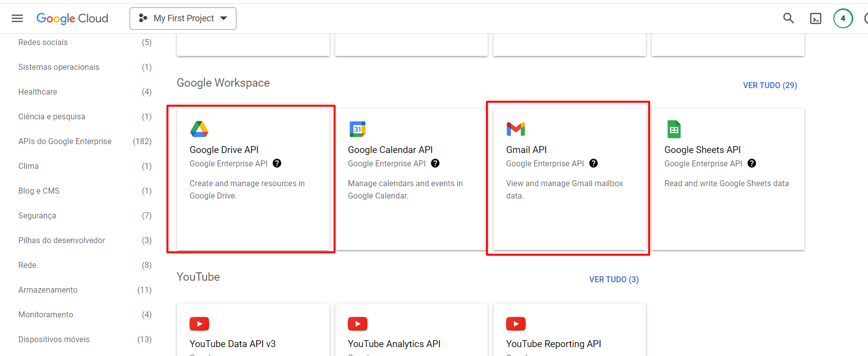Viewport: 868px width, 356px height.
Task: Open notifications badge showing 4
Action: point(843,18)
